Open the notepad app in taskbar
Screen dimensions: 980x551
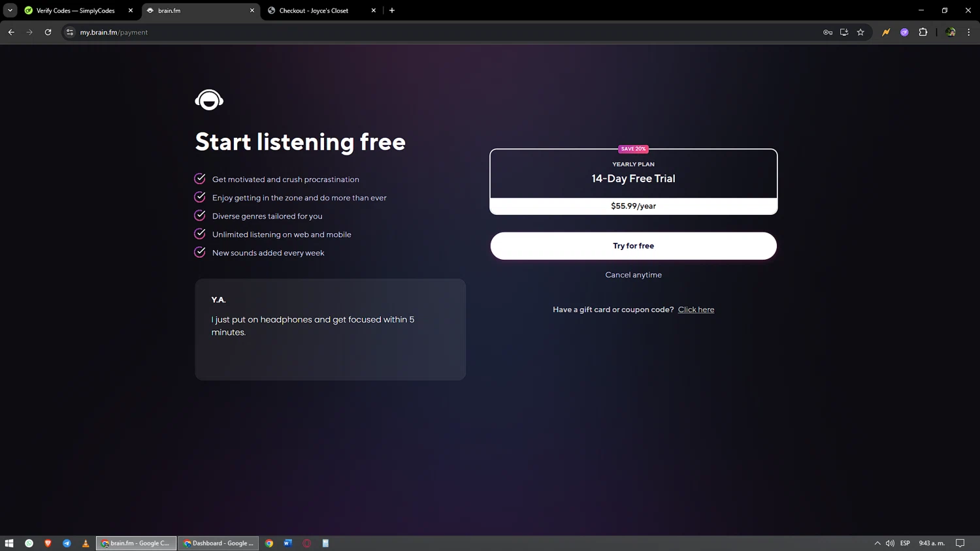[325, 543]
